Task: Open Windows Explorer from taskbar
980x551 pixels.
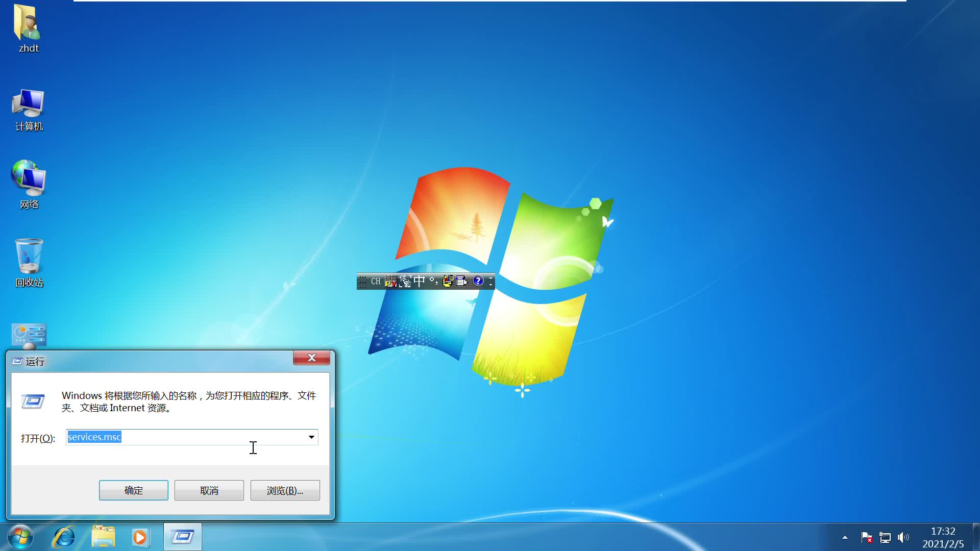Action: point(103,537)
